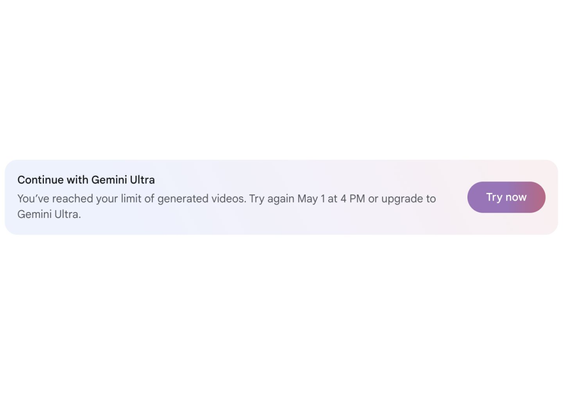This screenshot has width=566, height=407.
Task: Click the limit of generated videos message
Action: click(x=227, y=206)
